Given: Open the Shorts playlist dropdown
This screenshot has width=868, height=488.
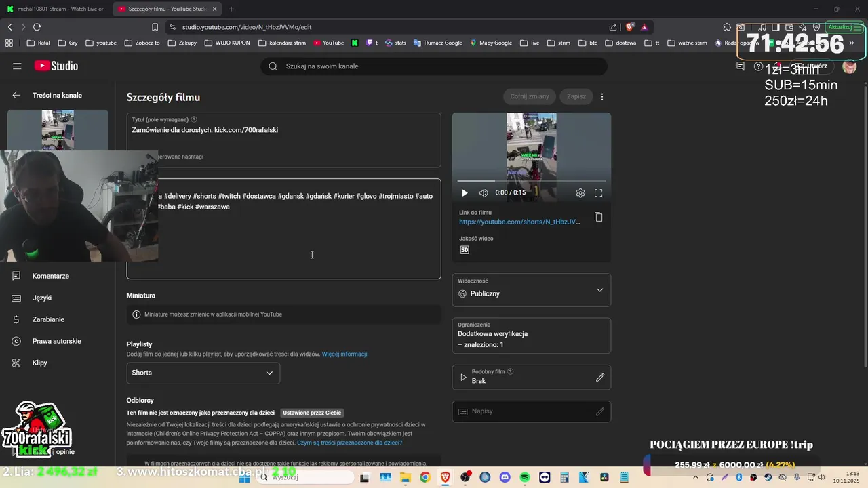Looking at the screenshot, I should coord(203,373).
